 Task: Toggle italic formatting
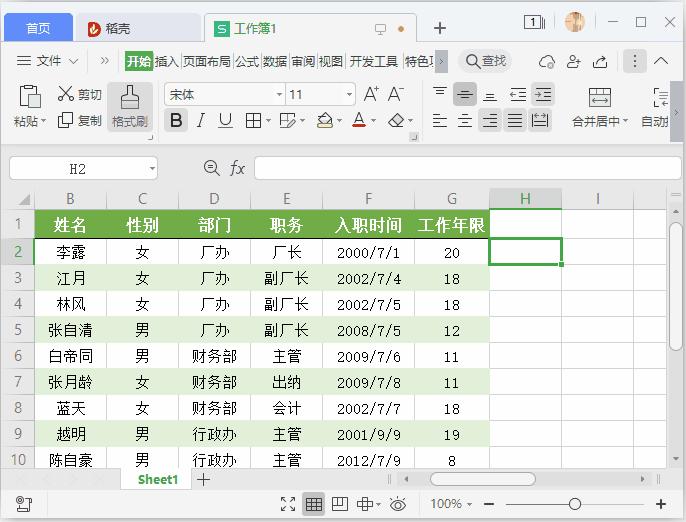click(x=201, y=120)
